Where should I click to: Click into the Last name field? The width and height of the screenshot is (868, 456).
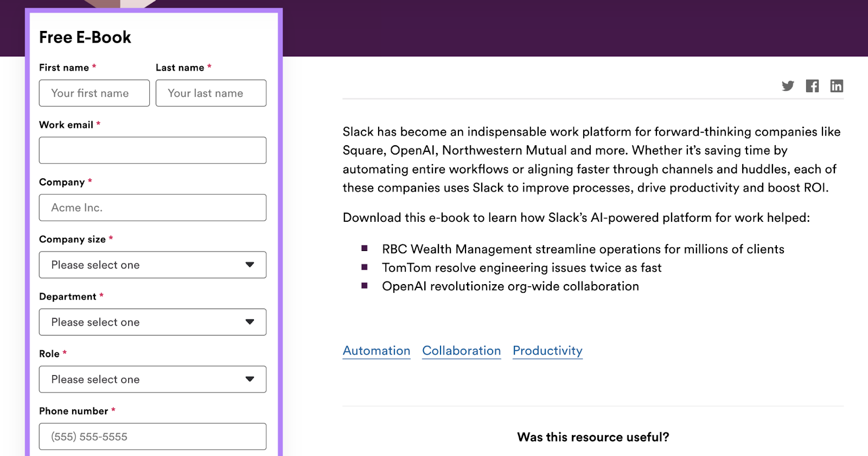pos(210,93)
